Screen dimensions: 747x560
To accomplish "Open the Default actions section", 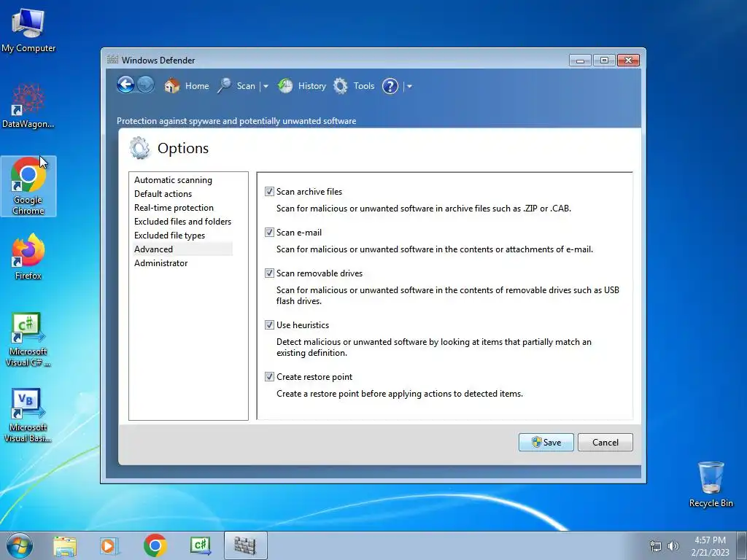I will click(163, 194).
